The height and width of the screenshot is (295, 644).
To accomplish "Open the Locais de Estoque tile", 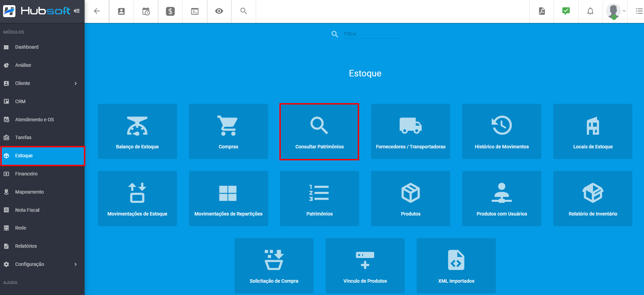I will pos(593,131).
